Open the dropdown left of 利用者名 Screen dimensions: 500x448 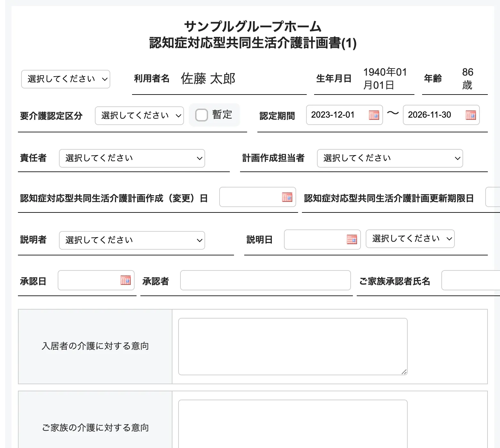pyautogui.click(x=66, y=79)
